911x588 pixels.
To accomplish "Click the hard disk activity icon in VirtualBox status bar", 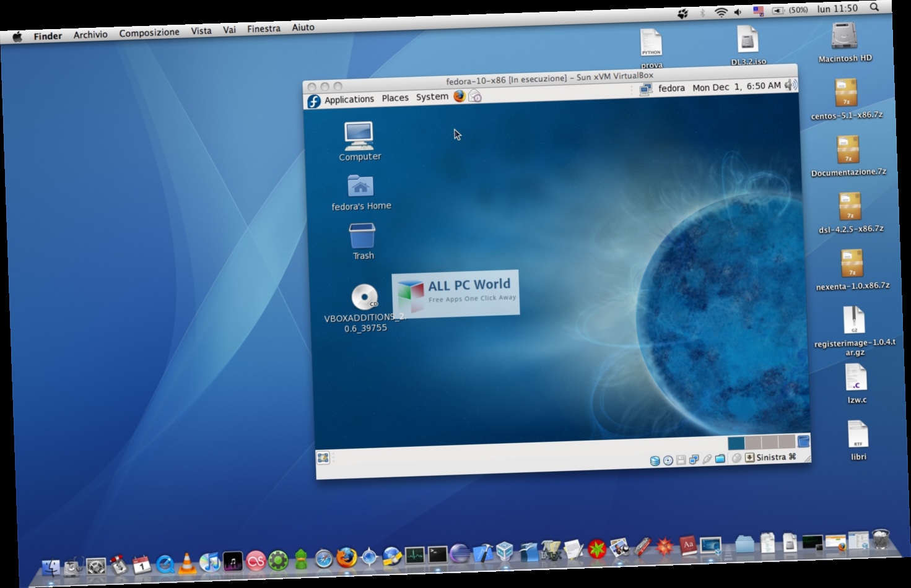I will coord(655,460).
